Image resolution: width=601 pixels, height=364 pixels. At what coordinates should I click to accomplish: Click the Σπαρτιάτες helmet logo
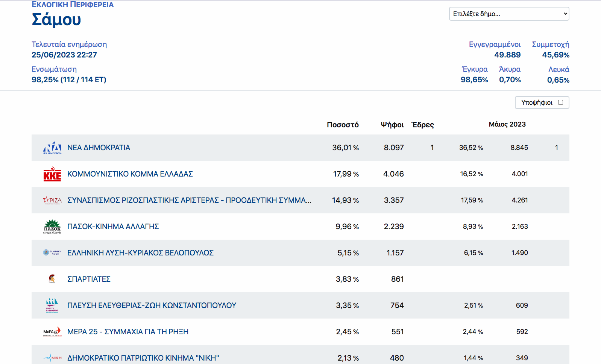point(52,279)
